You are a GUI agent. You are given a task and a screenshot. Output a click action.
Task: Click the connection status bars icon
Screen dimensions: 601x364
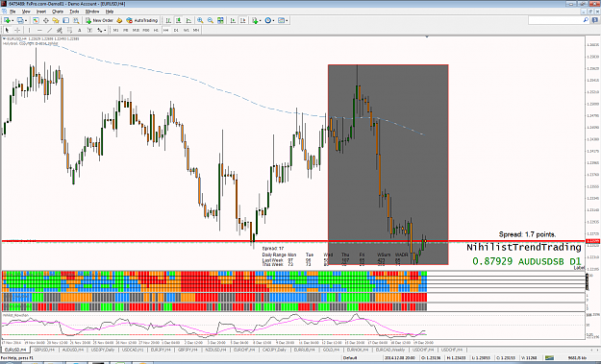click(549, 358)
